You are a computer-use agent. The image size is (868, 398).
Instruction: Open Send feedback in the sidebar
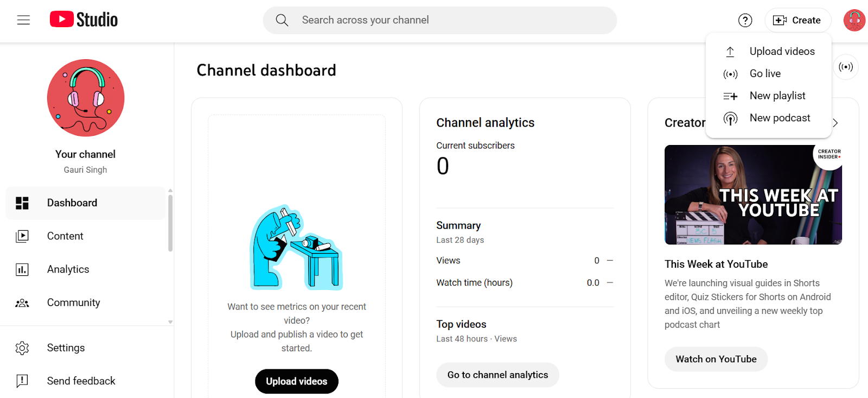tap(86, 381)
